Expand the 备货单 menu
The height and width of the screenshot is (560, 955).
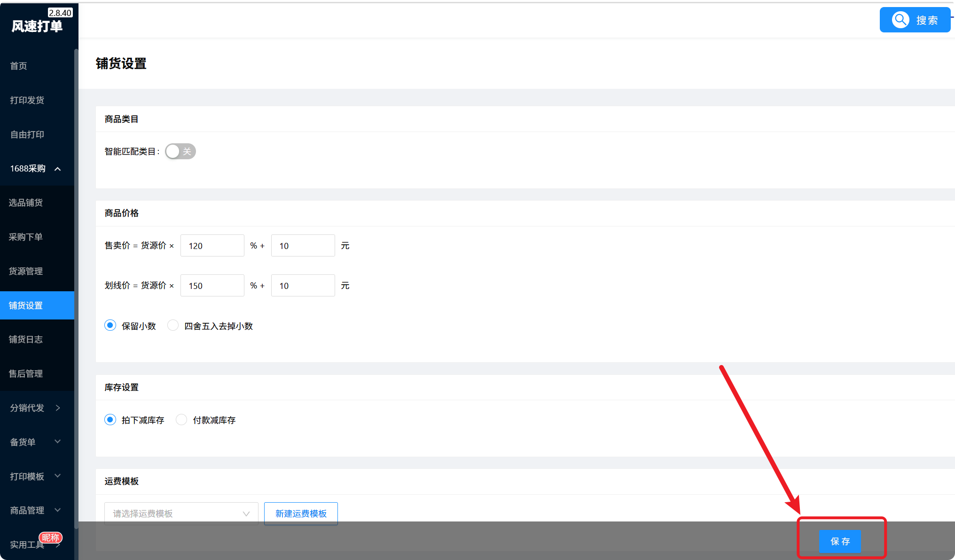click(37, 442)
